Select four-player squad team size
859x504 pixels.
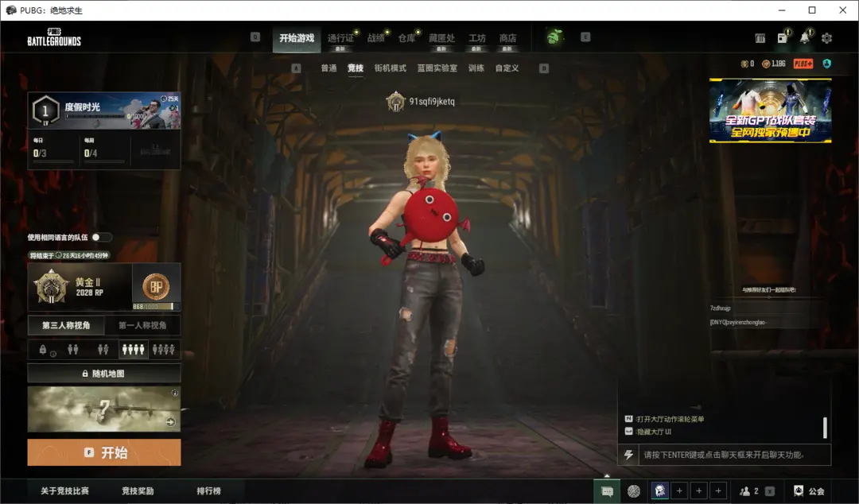(x=133, y=350)
